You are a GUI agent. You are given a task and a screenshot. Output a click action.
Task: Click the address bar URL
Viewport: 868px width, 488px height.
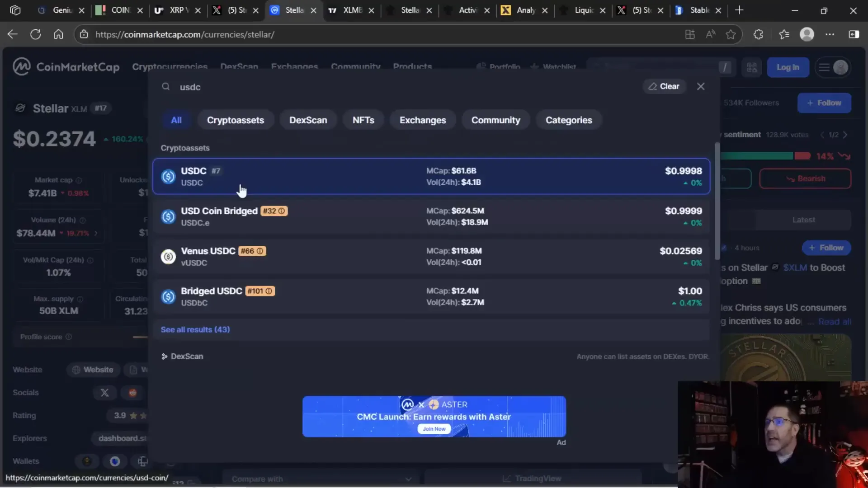click(x=184, y=34)
